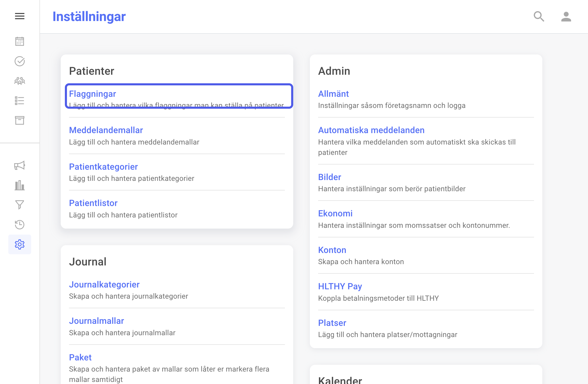
Task: Click text 'Hantera inställningar som berör patientbilder'
Action: [x=392, y=189]
